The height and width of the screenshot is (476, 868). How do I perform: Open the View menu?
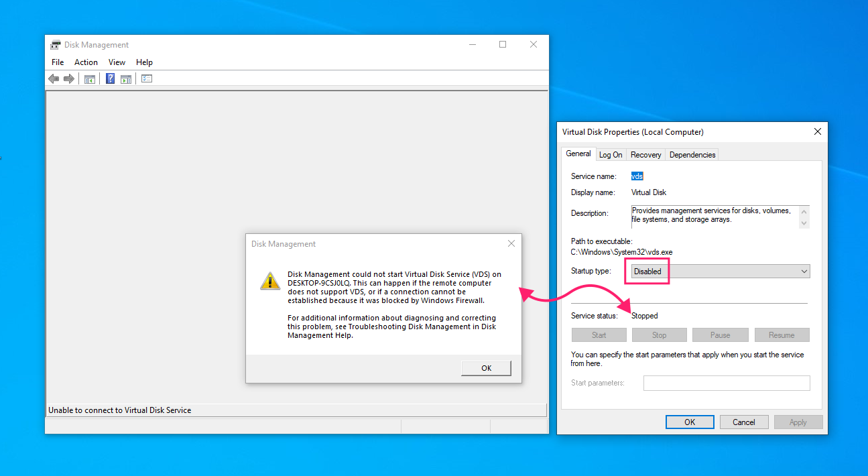pos(117,62)
